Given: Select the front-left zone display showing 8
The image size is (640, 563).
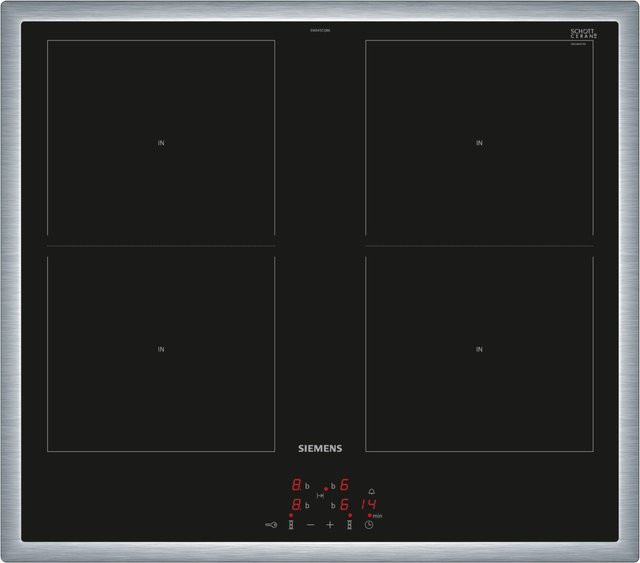Looking at the screenshot, I should tap(296, 505).
